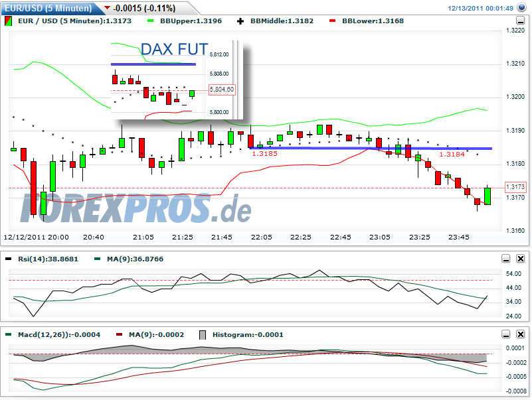This screenshot has width=532, height=400.
Task: Click the EUR/USD candlestick legend icon
Action: (9, 21)
